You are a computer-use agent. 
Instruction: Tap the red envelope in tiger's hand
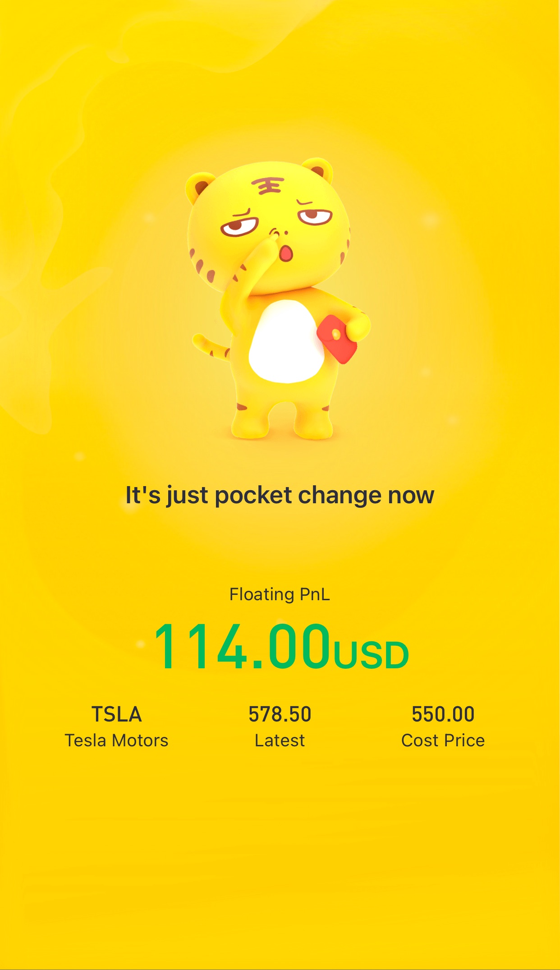click(x=337, y=339)
